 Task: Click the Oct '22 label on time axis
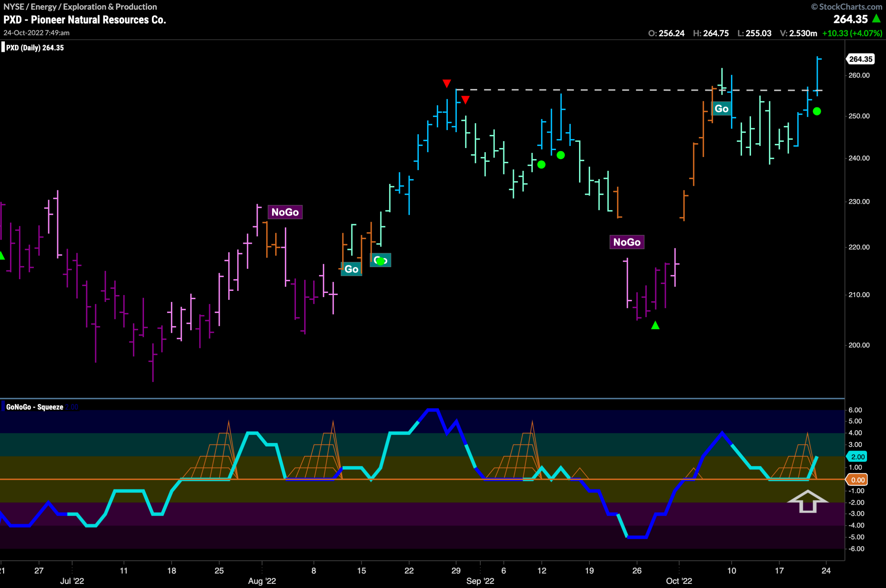pos(679,581)
